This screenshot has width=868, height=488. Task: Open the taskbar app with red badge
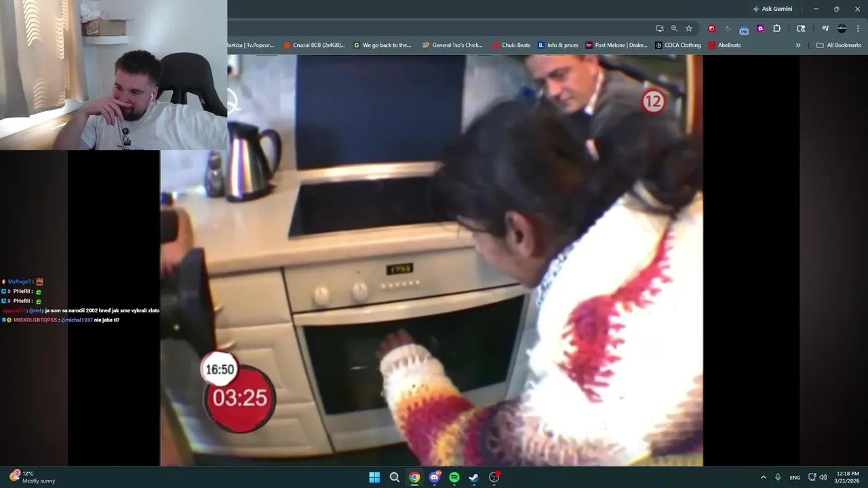coord(494,477)
